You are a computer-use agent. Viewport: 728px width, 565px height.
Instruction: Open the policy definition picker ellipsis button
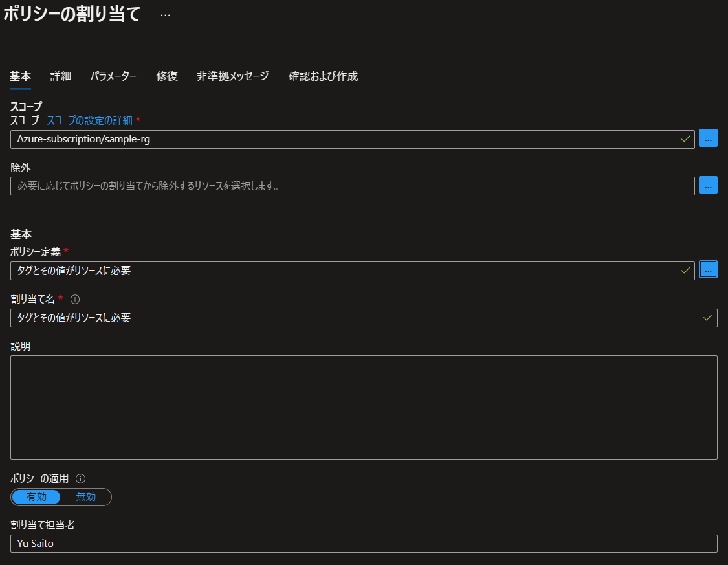tap(707, 270)
